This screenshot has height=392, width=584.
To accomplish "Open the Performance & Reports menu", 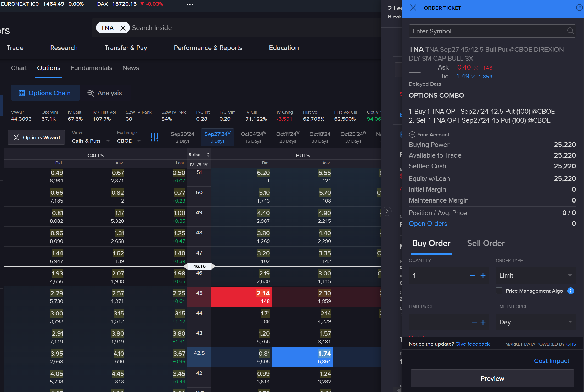I will 208,48.
